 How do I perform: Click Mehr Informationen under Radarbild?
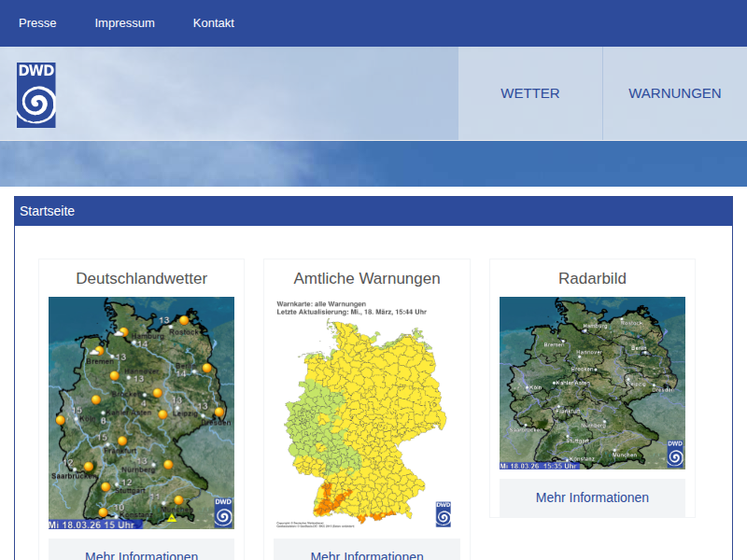[x=592, y=497]
